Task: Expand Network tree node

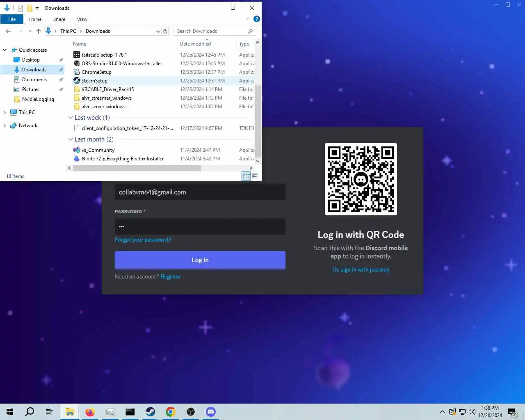Action: [x=5, y=126]
